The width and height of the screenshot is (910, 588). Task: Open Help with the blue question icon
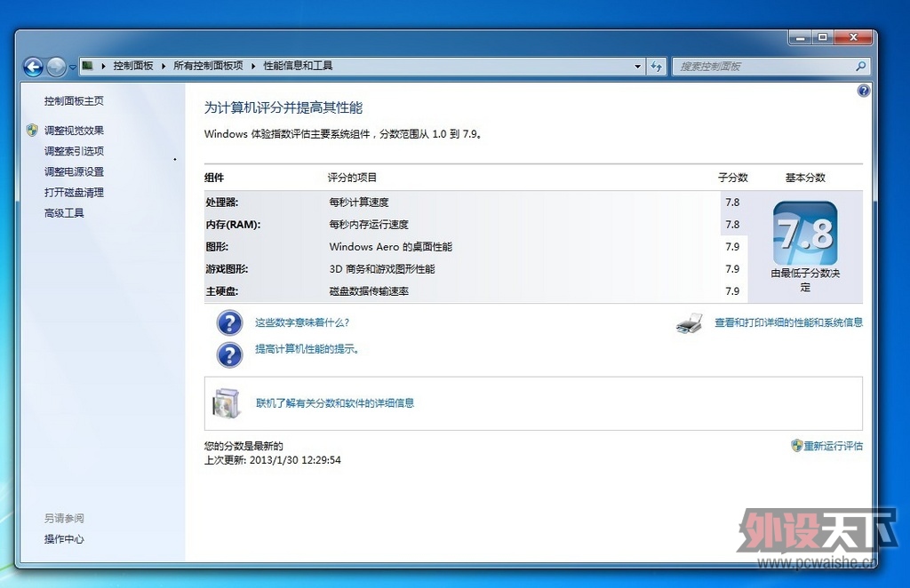[x=864, y=91]
